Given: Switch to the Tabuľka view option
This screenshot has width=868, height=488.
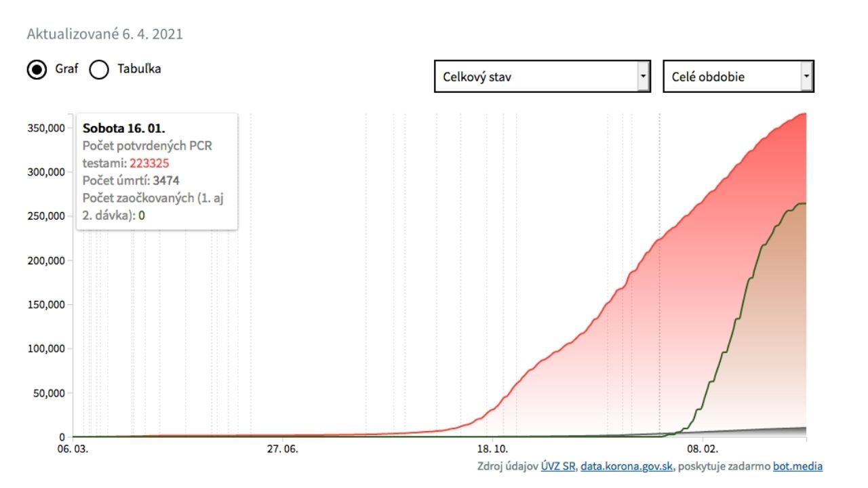Looking at the screenshot, I should pos(100,69).
